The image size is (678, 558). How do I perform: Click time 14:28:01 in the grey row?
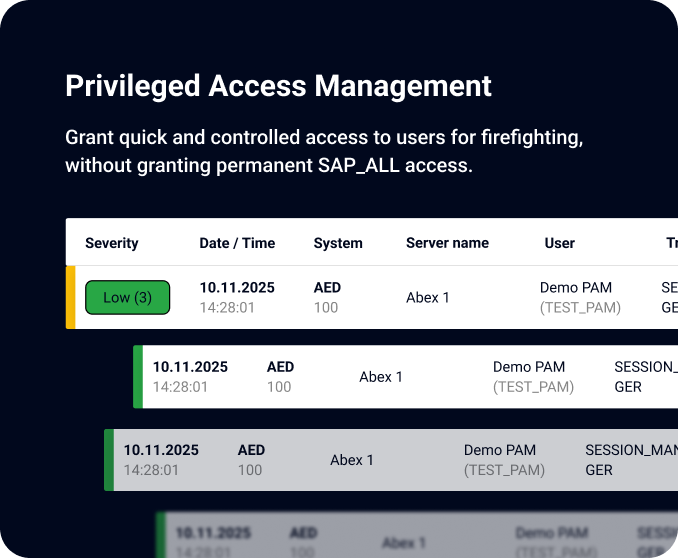pos(151,470)
